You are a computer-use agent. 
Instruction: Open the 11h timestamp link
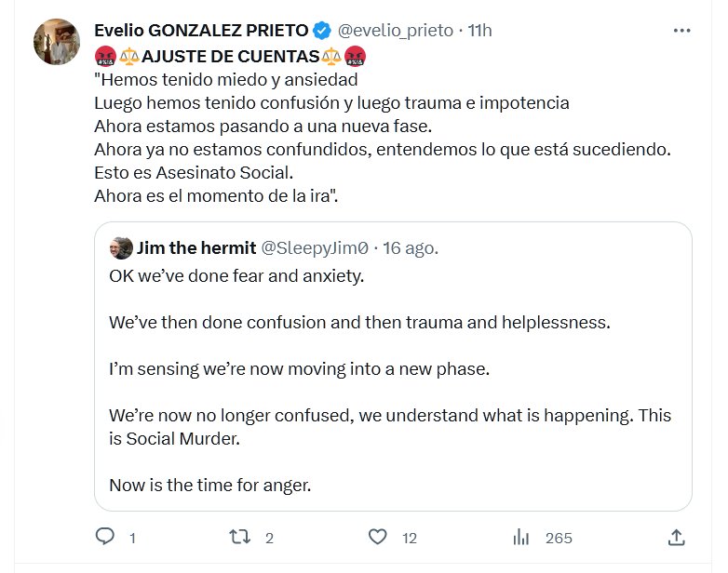pyautogui.click(x=479, y=31)
